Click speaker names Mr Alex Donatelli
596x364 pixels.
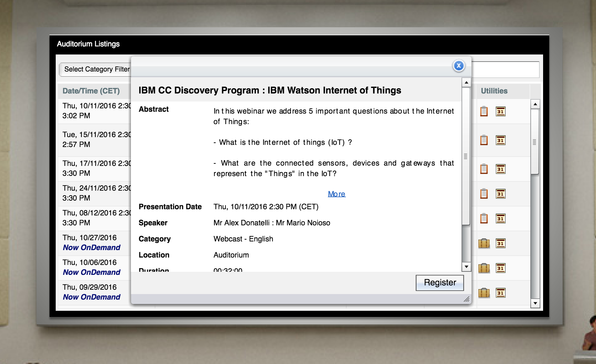click(241, 223)
